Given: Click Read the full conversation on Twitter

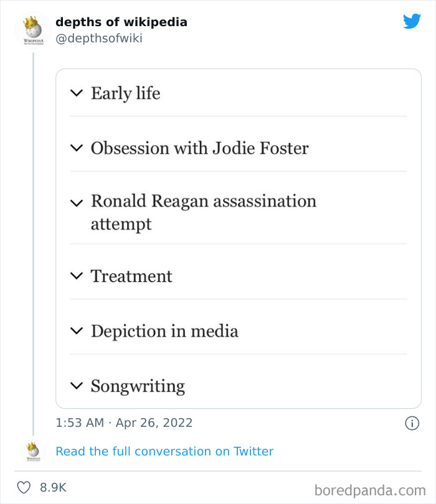Looking at the screenshot, I should (x=164, y=451).
